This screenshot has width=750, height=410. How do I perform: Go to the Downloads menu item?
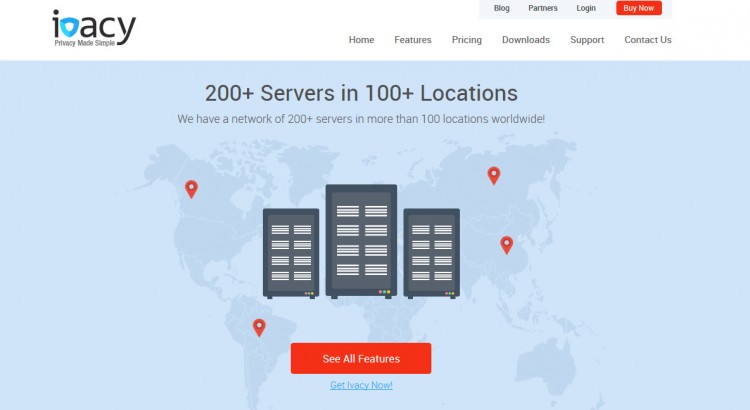click(x=526, y=40)
